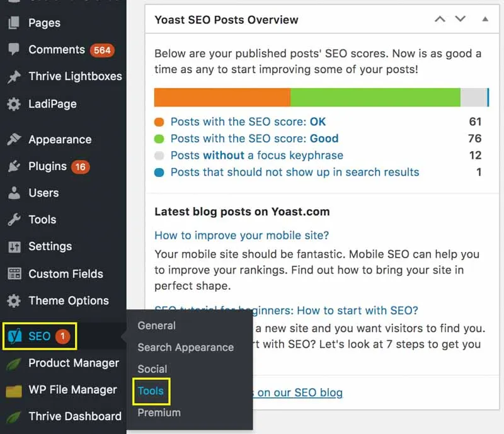Screen dimensions: 504x434
Task: Choose Search Appearance in SEO submenu
Action: pyautogui.click(x=185, y=348)
